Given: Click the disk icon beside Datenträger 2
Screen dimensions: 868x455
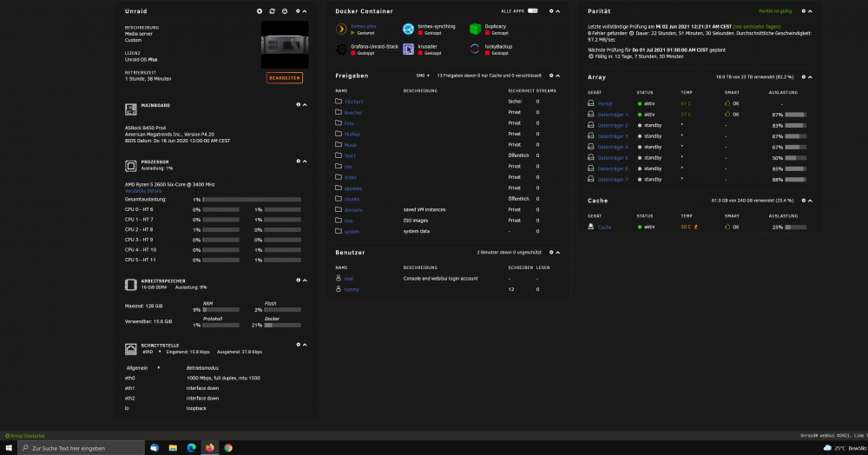Looking at the screenshot, I should click(x=590, y=125).
